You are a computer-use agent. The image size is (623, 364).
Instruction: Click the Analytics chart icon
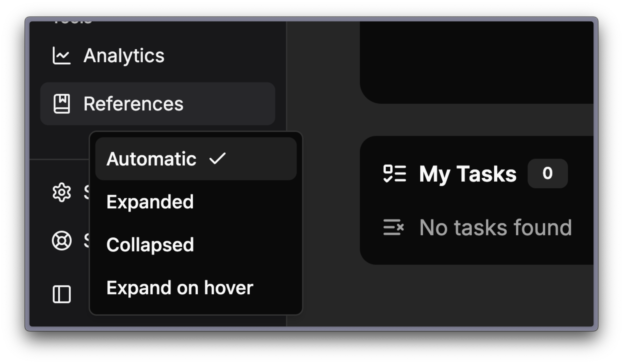(x=62, y=56)
